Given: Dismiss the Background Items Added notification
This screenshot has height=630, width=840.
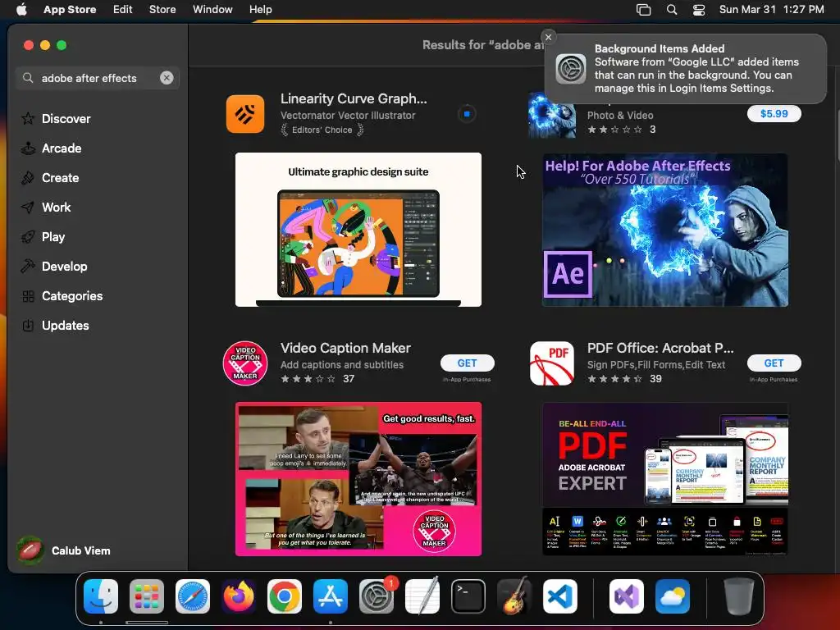Looking at the screenshot, I should 548,37.
